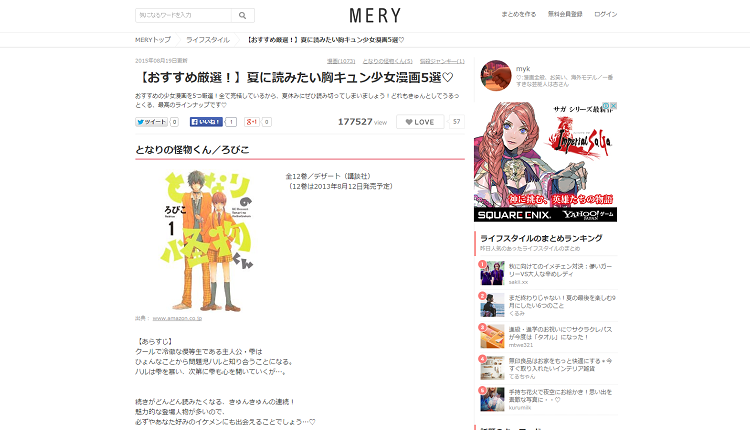Open ranking 1 article about 秋のイメチェン
The width and height of the screenshot is (750, 430).
pyautogui.click(x=560, y=270)
